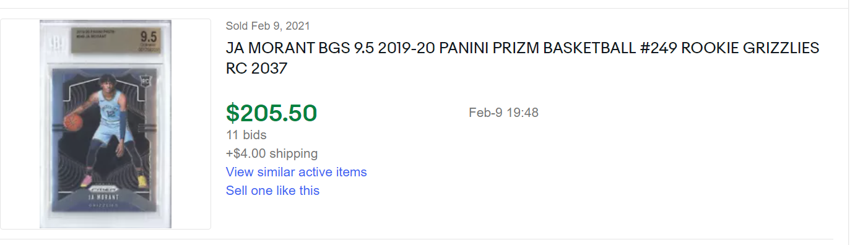This screenshot has height=245, width=868.
Task: Click the 9.5 grade label on the slab
Action: coord(149,36)
